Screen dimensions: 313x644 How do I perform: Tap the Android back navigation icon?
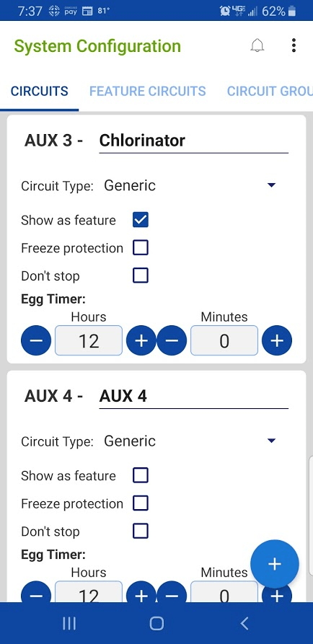[244, 624]
